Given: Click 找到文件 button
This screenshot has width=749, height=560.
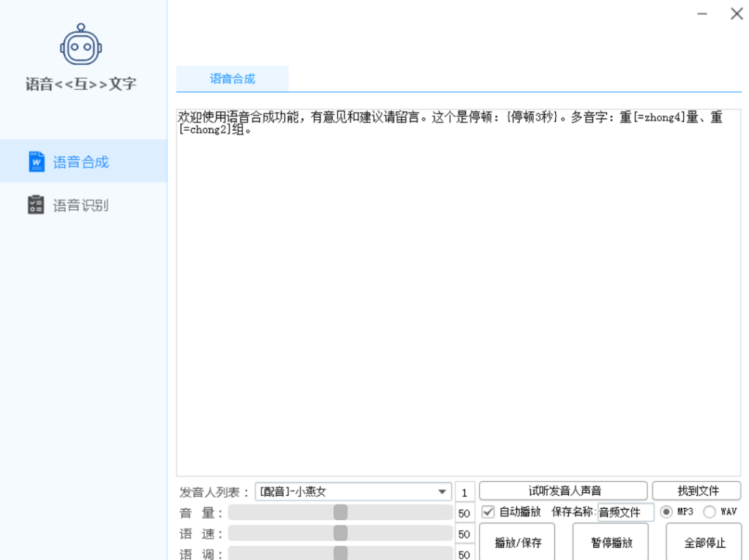Looking at the screenshot, I should tap(697, 491).
